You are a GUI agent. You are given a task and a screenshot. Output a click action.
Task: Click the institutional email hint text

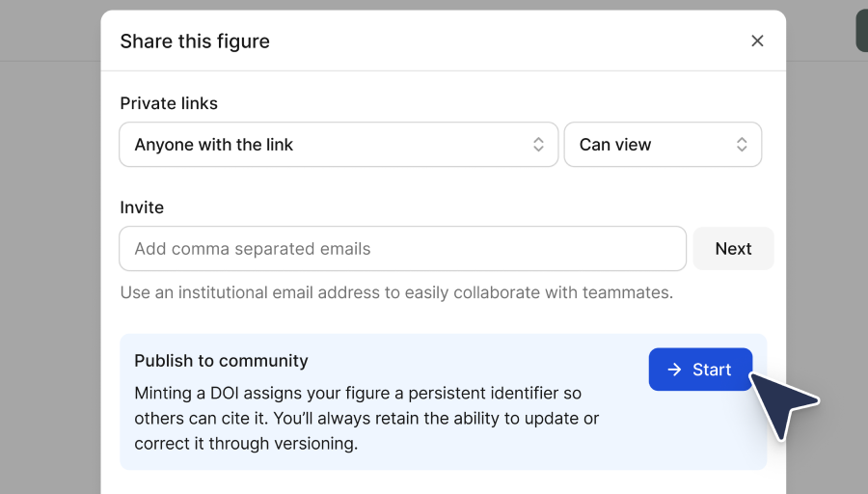point(396,292)
